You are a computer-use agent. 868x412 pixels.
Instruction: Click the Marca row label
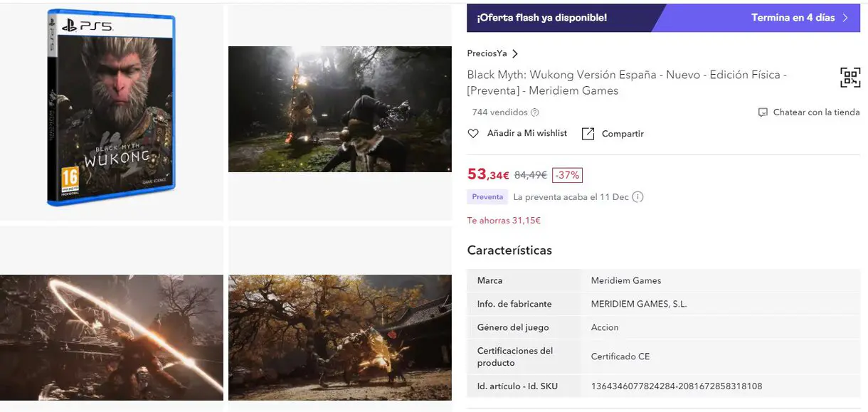click(490, 280)
